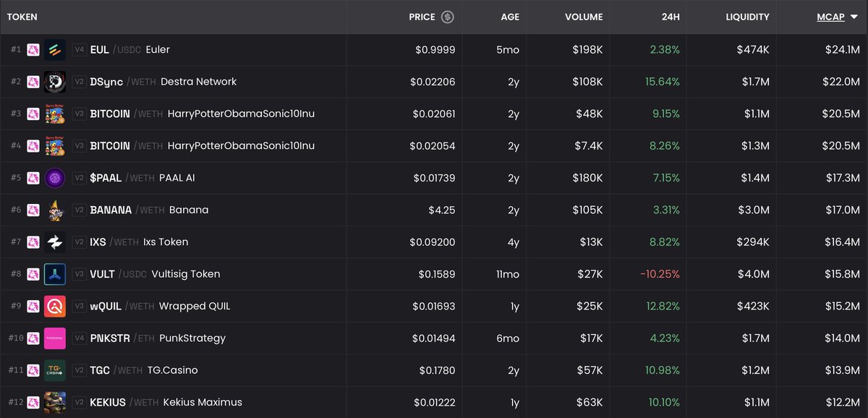Screen dimensions: 868x418
Task: Click the 15.64% 24H change
Action: point(663,82)
